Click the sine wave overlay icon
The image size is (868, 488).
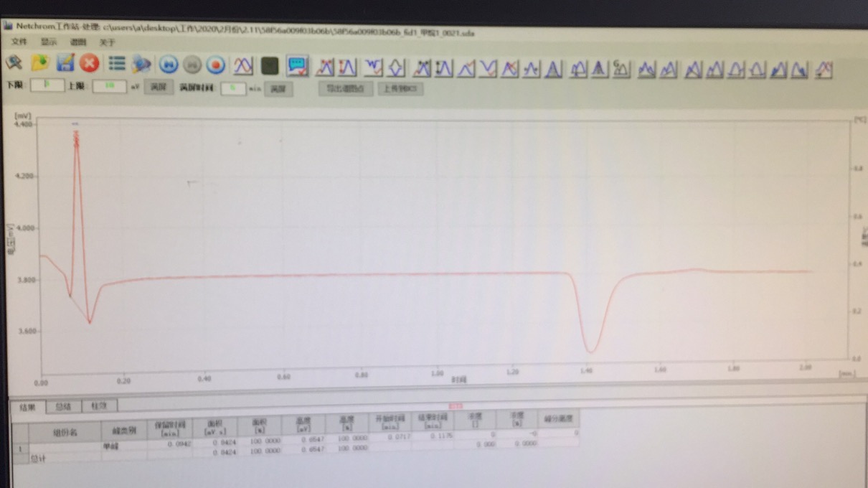tap(243, 65)
